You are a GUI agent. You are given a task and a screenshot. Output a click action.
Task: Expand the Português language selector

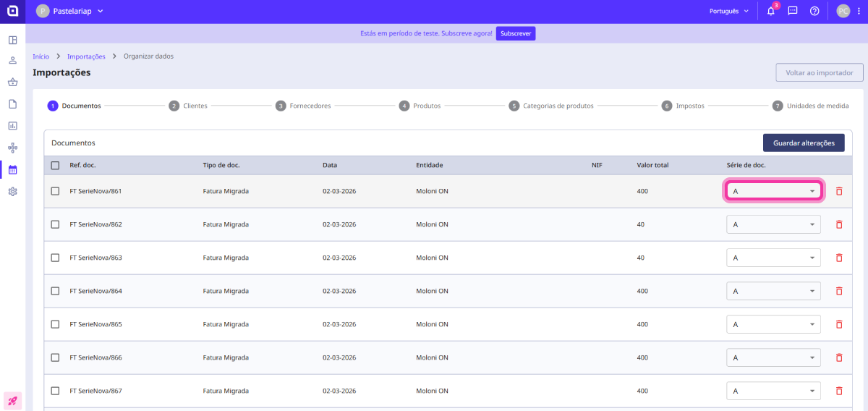coord(729,12)
